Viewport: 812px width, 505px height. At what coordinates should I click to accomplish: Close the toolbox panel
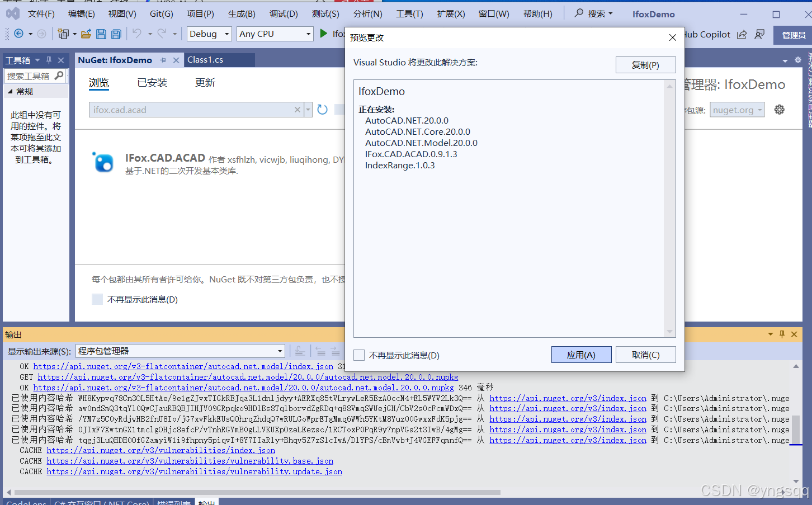point(61,60)
